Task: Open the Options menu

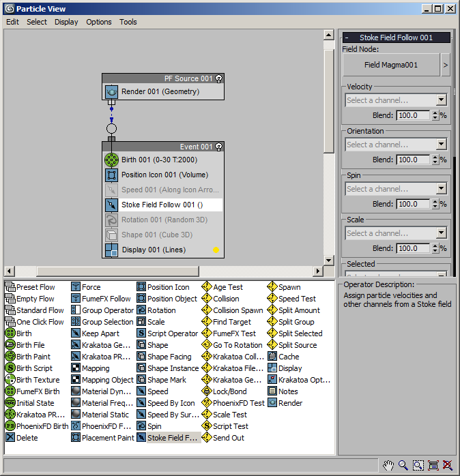Action: (x=99, y=22)
